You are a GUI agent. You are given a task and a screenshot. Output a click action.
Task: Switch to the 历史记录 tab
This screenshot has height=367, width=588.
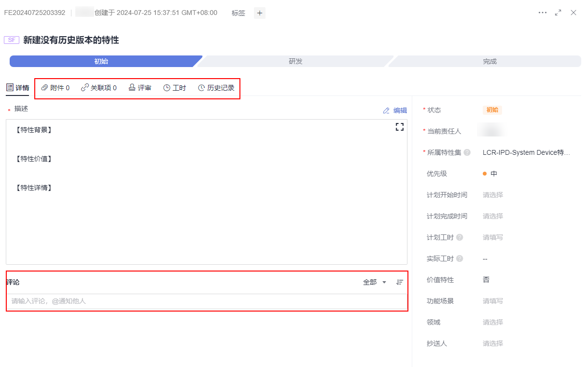tap(216, 88)
